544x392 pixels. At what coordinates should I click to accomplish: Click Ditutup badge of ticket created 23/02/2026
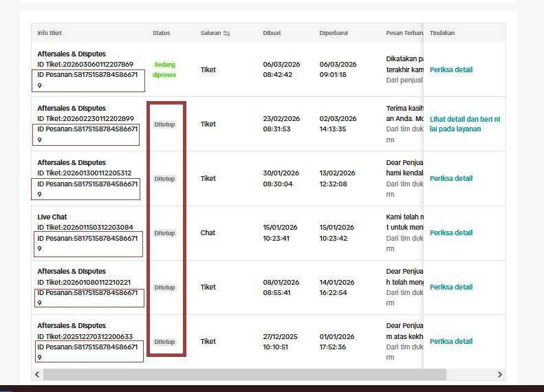pos(164,124)
